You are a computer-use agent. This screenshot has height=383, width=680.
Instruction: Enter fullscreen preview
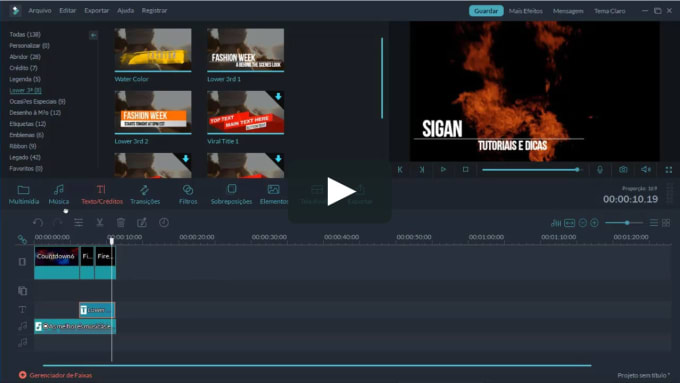[669, 170]
